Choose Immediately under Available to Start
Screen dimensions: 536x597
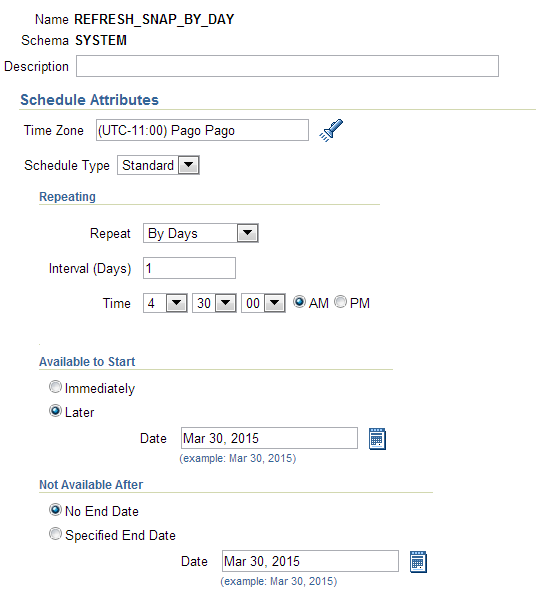click(x=55, y=387)
